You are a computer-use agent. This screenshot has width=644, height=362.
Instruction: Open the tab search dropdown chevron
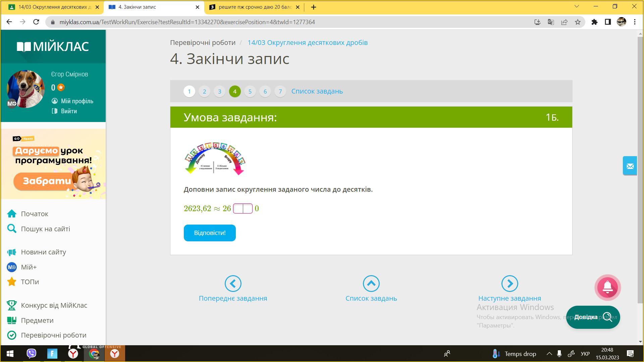pyautogui.click(x=577, y=6)
